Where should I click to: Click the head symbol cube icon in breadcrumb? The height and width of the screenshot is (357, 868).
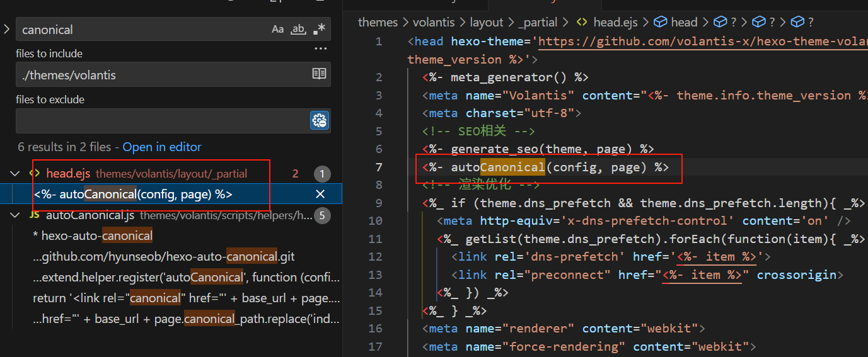pyautogui.click(x=661, y=23)
